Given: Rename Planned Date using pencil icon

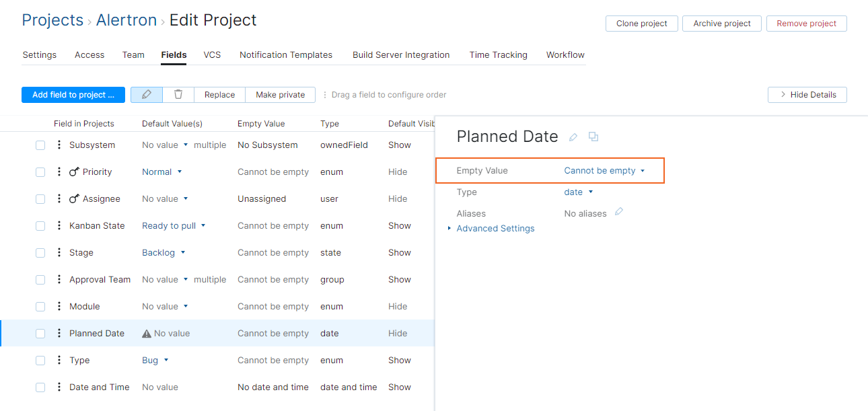Looking at the screenshot, I should tap(573, 137).
